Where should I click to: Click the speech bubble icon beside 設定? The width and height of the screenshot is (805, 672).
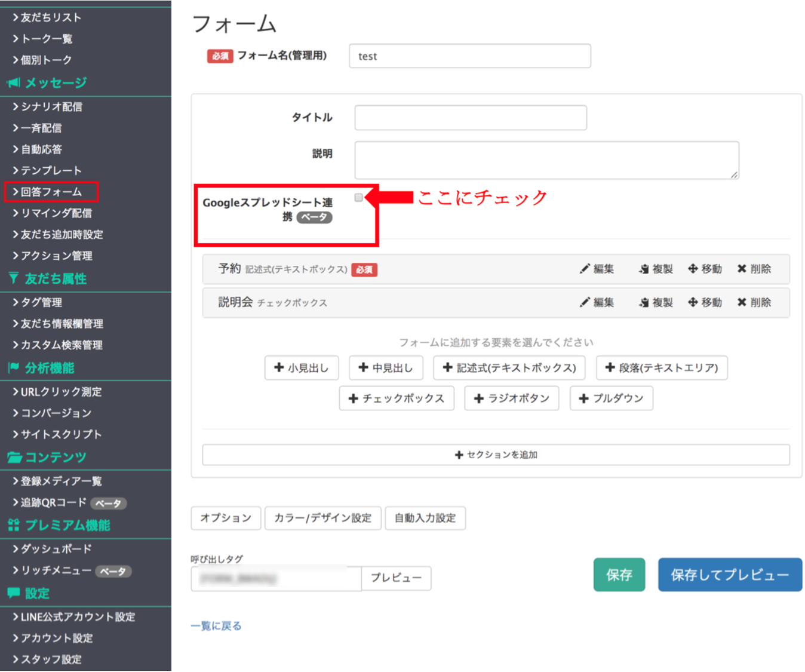point(14,593)
